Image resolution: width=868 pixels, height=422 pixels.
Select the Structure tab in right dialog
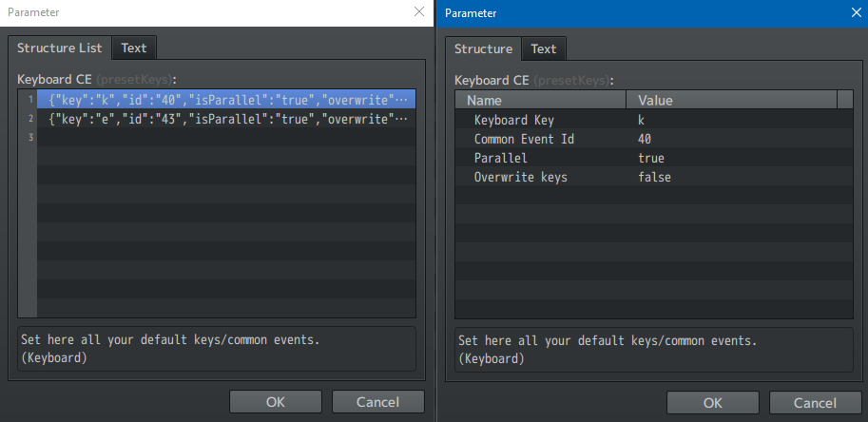[x=483, y=49]
